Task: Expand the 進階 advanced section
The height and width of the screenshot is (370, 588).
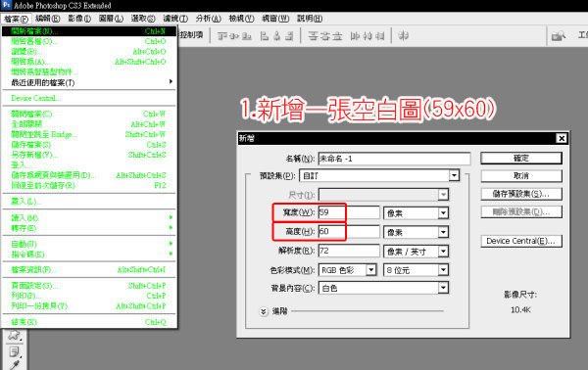Action: (x=264, y=311)
